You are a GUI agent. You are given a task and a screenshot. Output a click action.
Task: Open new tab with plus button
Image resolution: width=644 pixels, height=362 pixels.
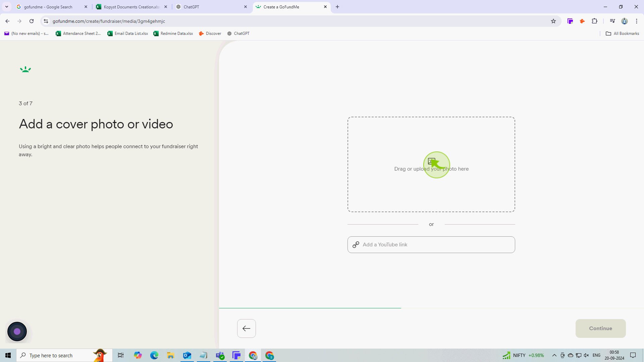click(338, 7)
